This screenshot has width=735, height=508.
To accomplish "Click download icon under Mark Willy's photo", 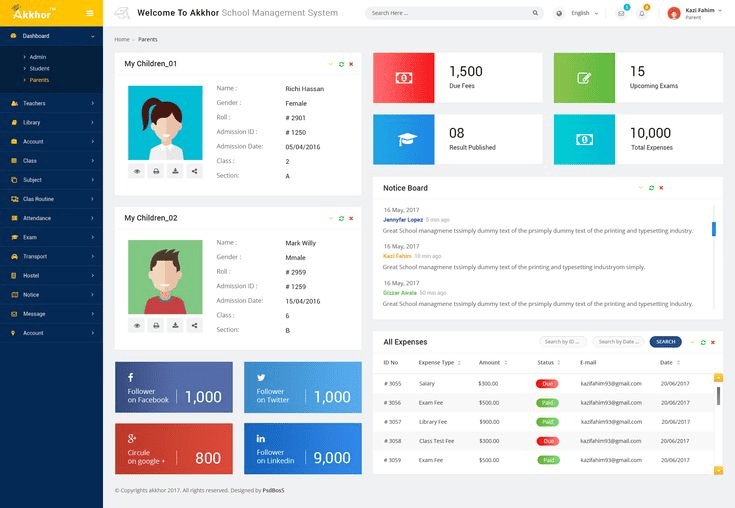I will click(175, 325).
